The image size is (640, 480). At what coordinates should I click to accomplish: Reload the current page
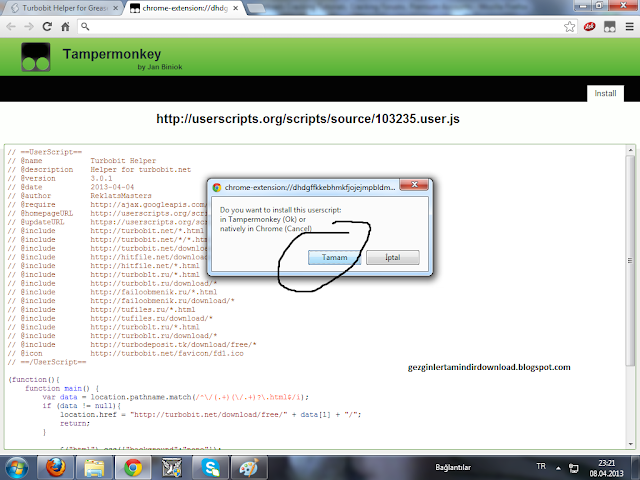[47, 27]
